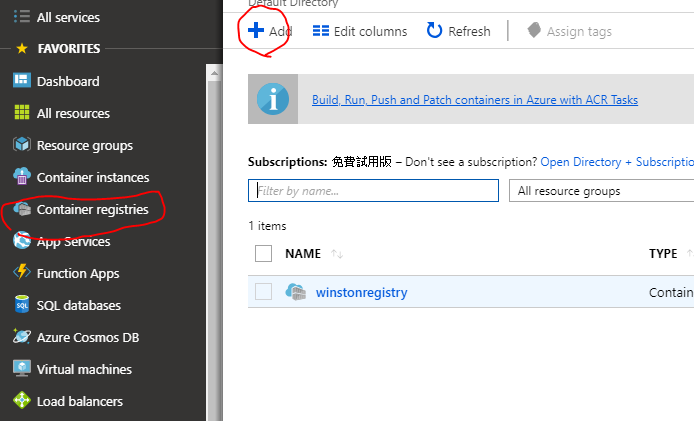The height and width of the screenshot is (421, 694).
Task: Click the Container registries icon
Action: coord(22,208)
